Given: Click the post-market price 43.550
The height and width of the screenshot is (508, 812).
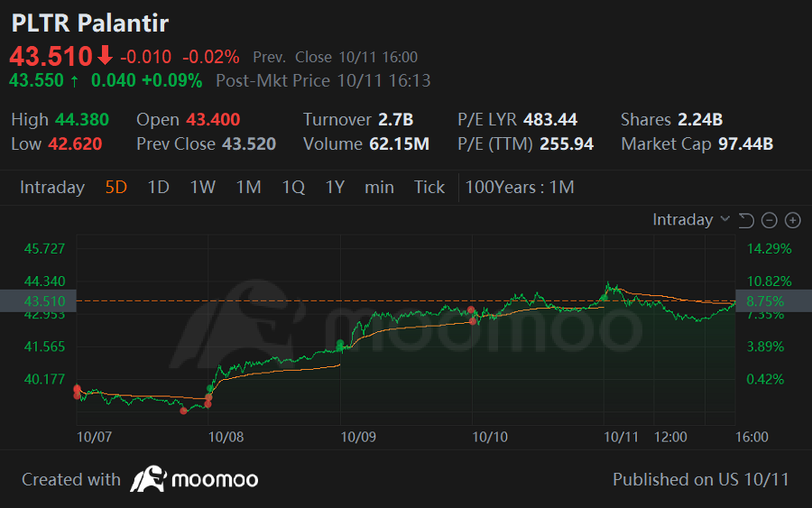Looking at the screenshot, I should click(36, 81).
